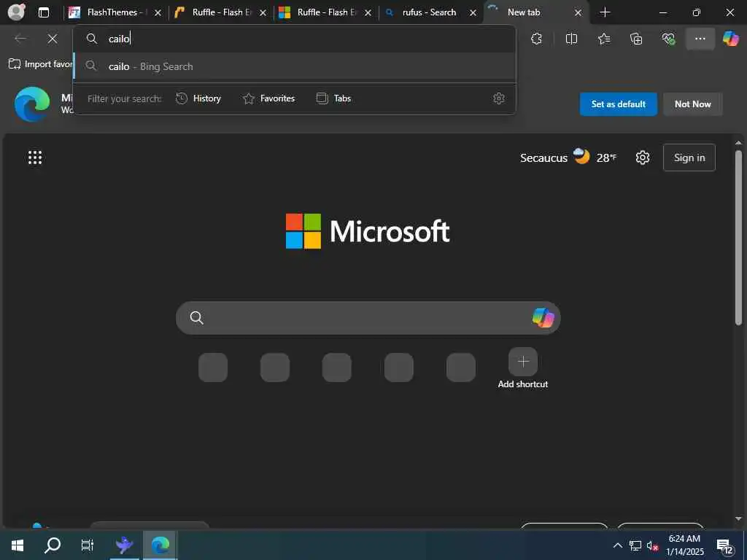The image size is (747, 560).
Task: Filter search by Tabs
Action: point(333,98)
